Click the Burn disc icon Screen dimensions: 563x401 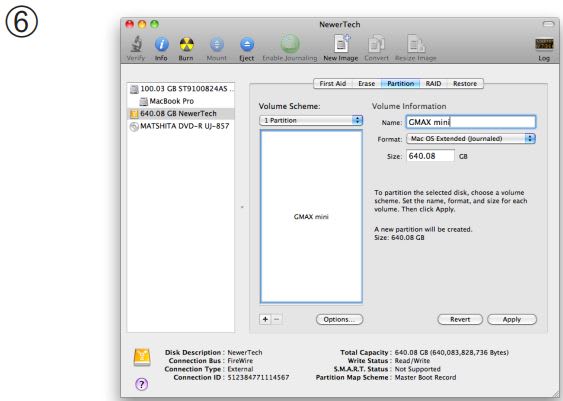186,45
